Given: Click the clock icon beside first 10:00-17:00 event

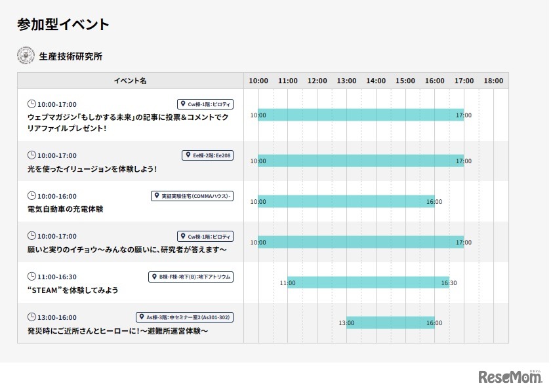Looking at the screenshot, I should (x=31, y=104).
